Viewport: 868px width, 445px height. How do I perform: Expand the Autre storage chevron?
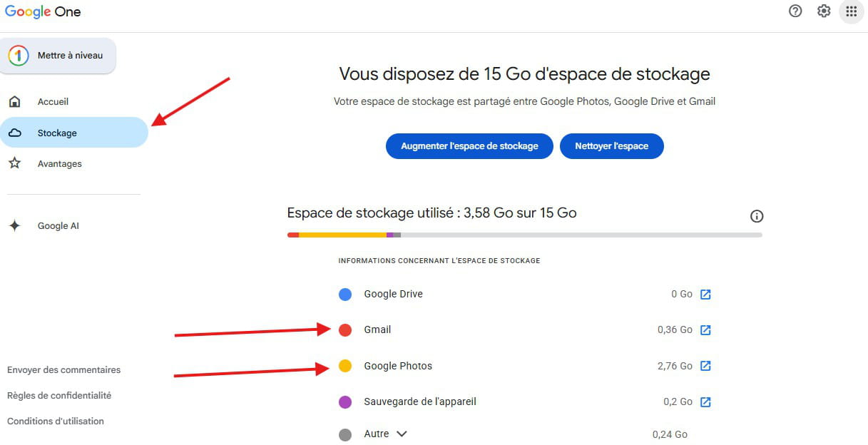click(402, 434)
